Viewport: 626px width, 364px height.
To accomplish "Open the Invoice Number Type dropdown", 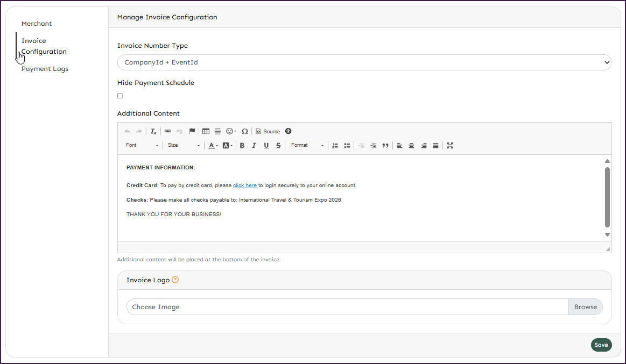I will coord(364,62).
